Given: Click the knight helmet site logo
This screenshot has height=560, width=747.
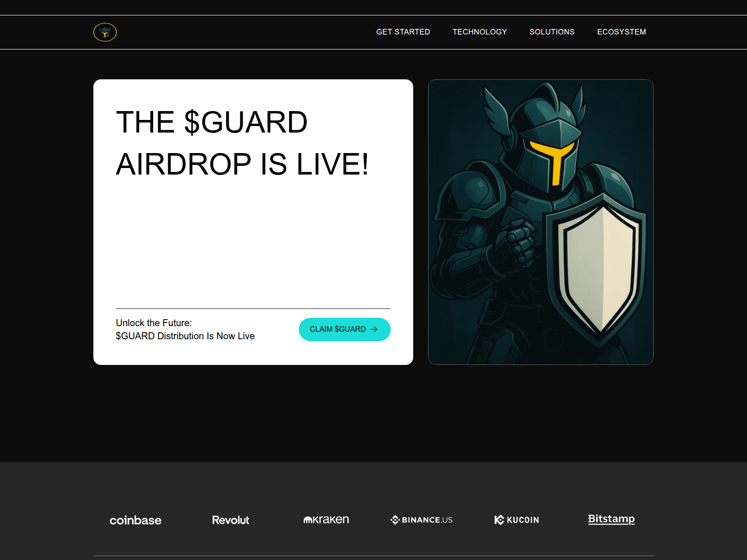Looking at the screenshot, I should (105, 32).
